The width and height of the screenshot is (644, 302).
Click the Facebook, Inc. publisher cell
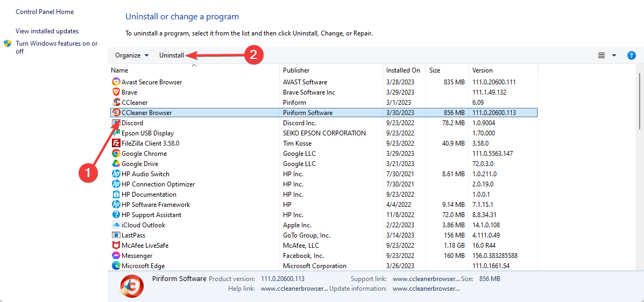[305, 256]
